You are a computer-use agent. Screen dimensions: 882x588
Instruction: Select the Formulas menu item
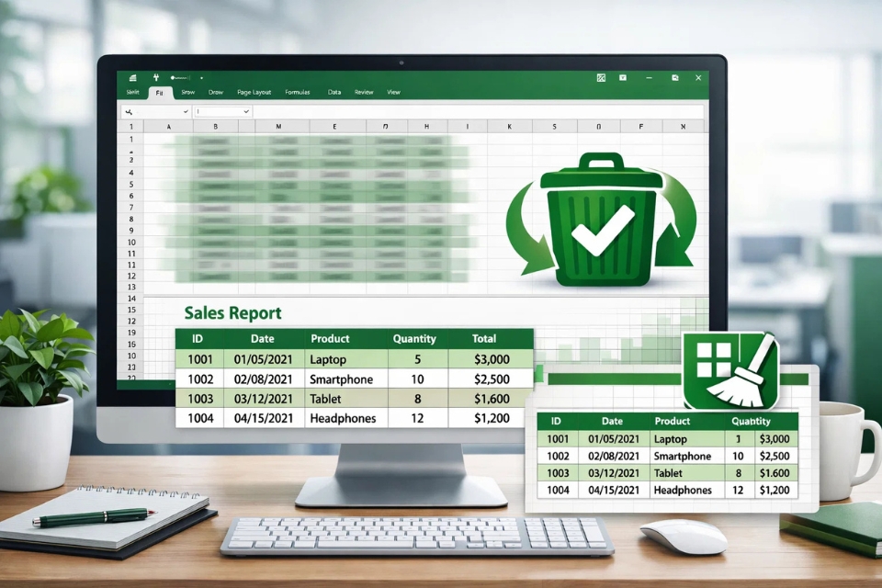298,92
